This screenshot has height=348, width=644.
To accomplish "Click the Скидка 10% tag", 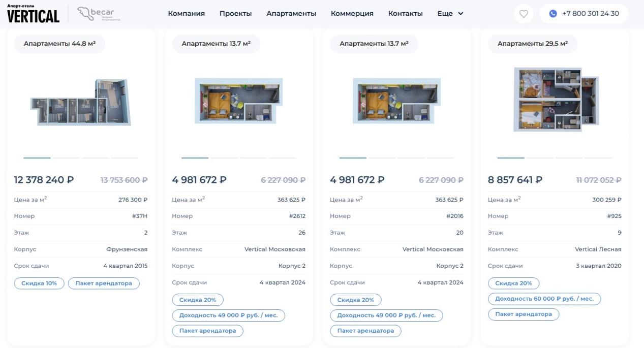I will [39, 283].
